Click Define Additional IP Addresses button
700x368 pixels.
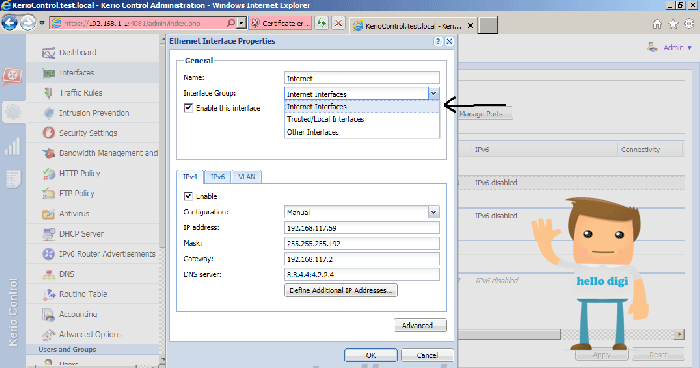pos(341,290)
